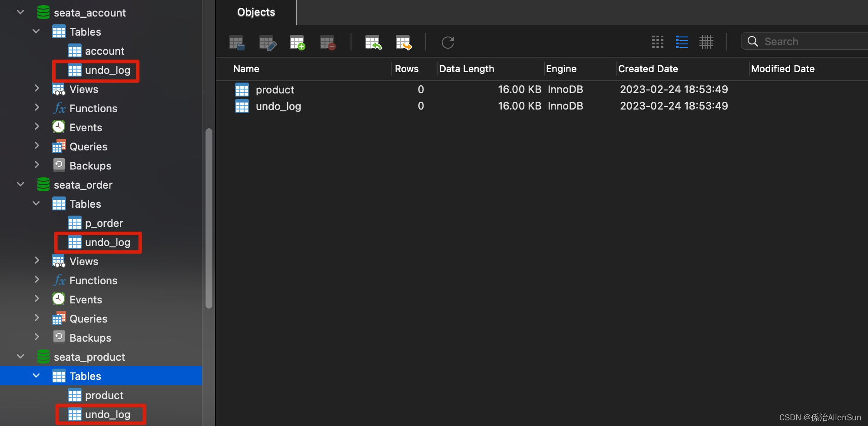Click the Functions fx icon under seata_order
Image resolution: width=868 pixels, height=426 pixels.
pos(59,280)
